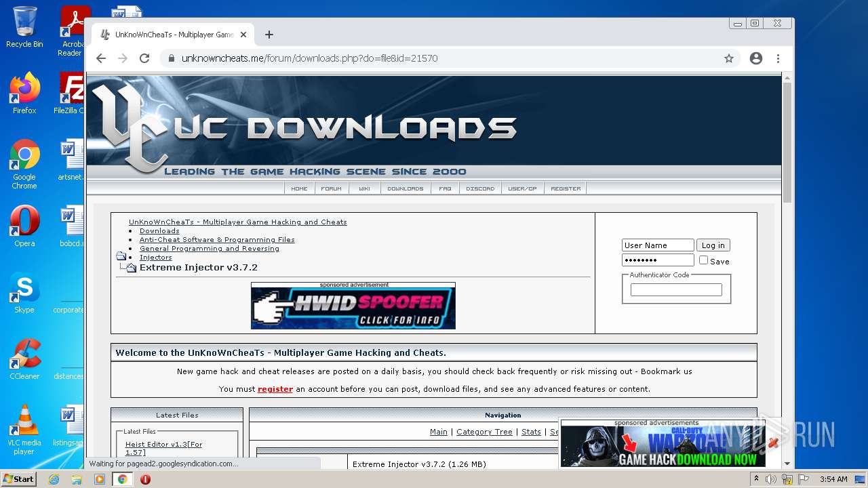Open Anti-Cheat Software & Programming Files link
The width and height of the screenshot is (868, 488).
(x=217, y=240)
